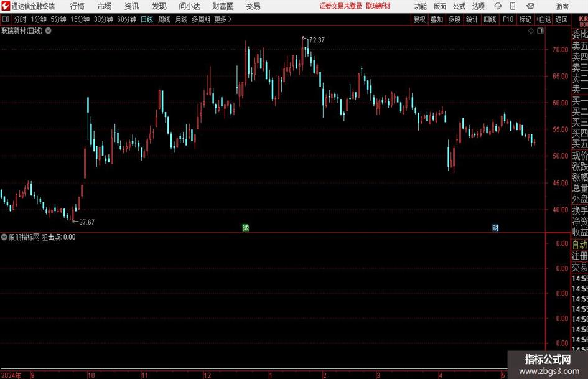Click the 狙击点: 0.00 indicator value
The height and width of the screenshot is (379, 588).
click(58, 237)
